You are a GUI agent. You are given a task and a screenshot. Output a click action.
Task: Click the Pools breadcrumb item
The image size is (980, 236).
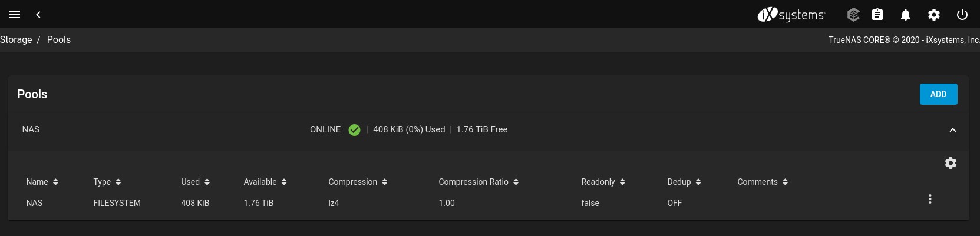[59, 39]
